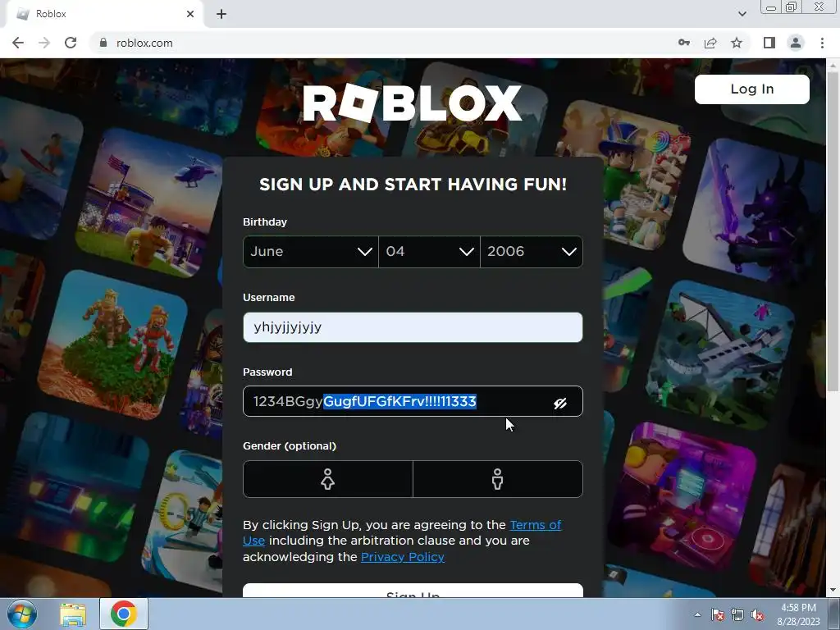Open Windows Explorer from taskbar
The width and height of the screenshot is (840, 630).
73,614
